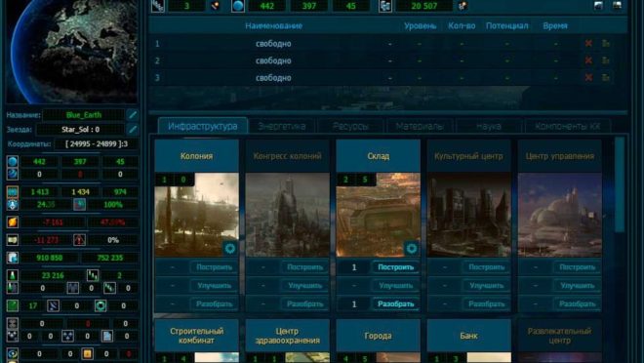Click the green flask icon beside 23 216
Viewport: 644px width, 363px height.
tap(13, 275)
